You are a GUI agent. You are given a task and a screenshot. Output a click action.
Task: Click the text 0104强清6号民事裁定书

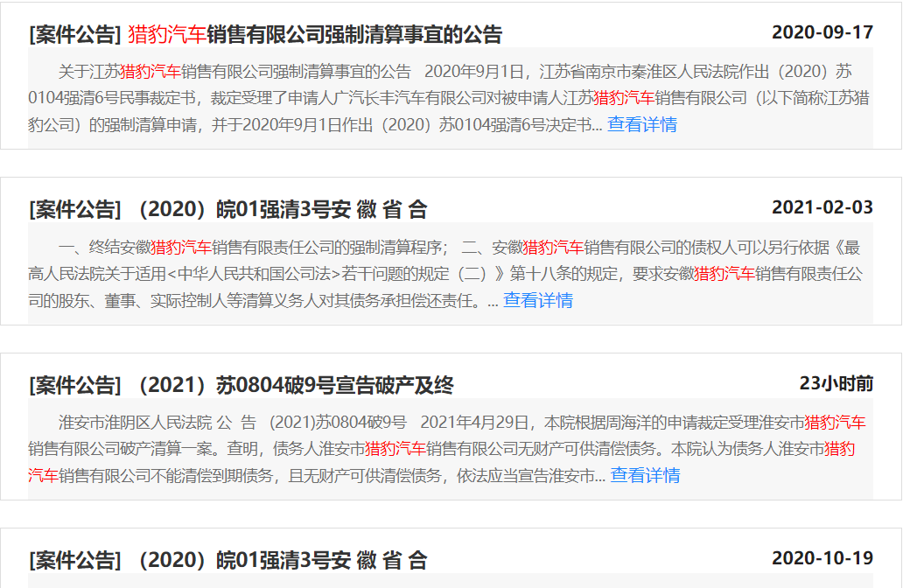click(112, 97)
